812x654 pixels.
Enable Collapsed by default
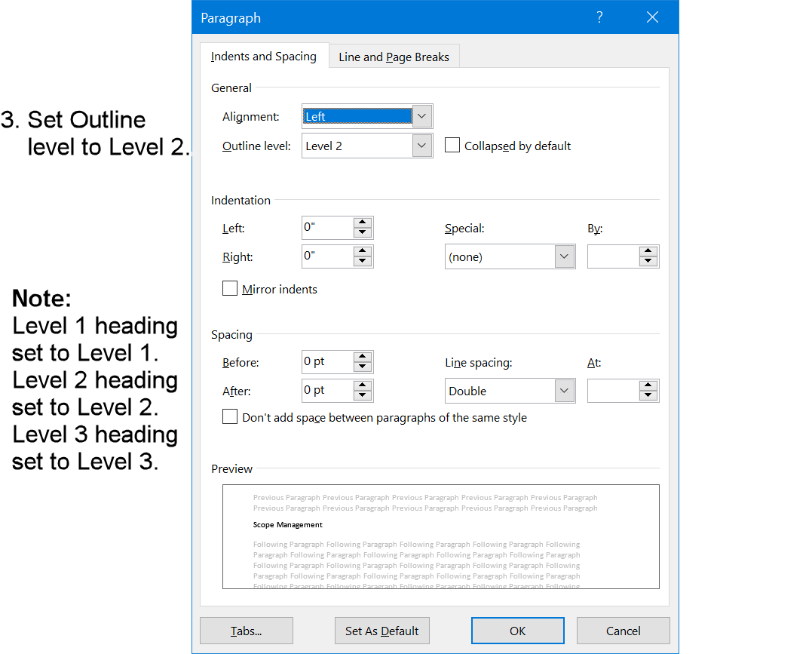(x=452, y=145)
